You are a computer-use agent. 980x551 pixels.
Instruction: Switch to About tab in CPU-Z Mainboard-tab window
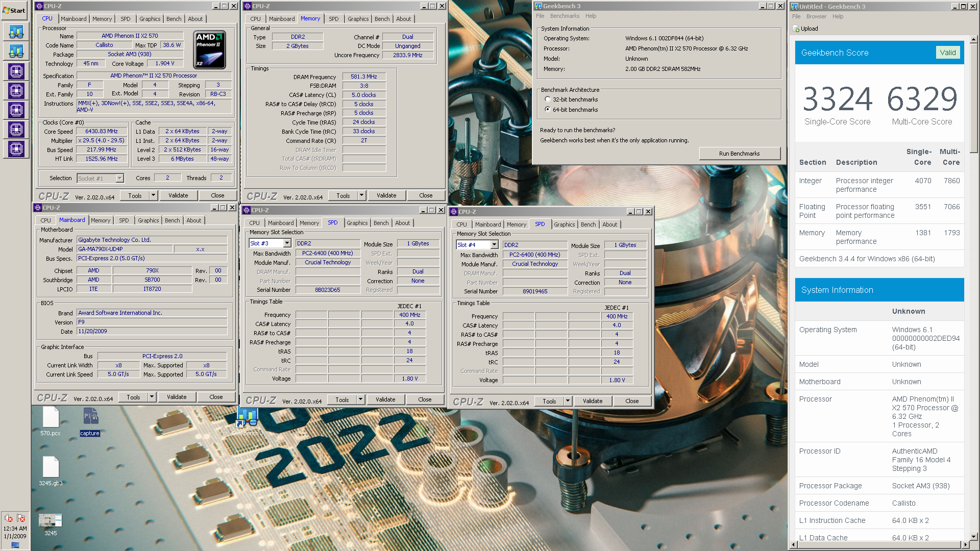tap(194, 220)
